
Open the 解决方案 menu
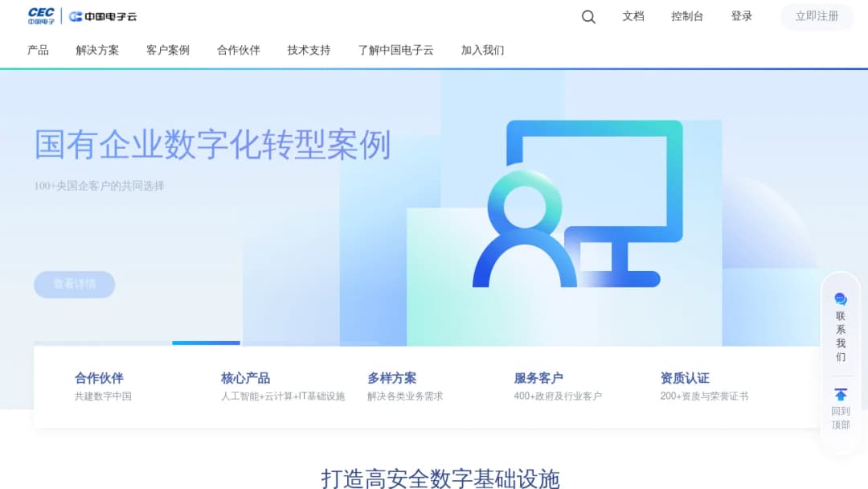(97, 51)
